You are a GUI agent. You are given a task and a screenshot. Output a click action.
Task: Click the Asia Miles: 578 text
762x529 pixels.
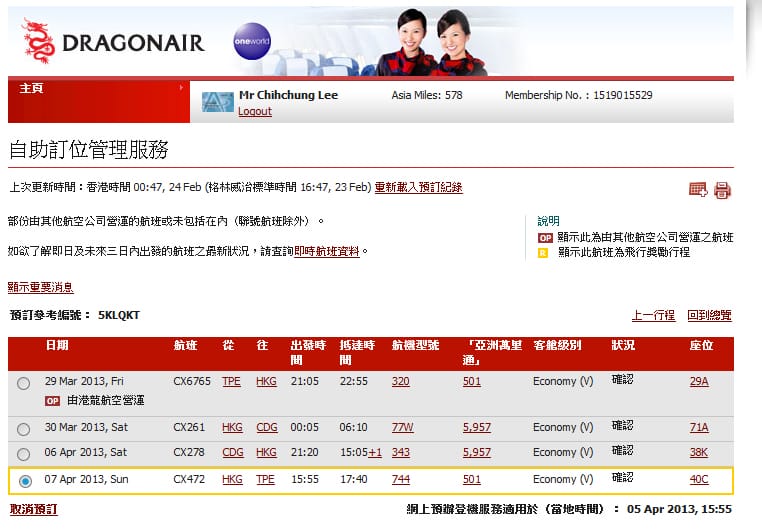pos(427,95)
